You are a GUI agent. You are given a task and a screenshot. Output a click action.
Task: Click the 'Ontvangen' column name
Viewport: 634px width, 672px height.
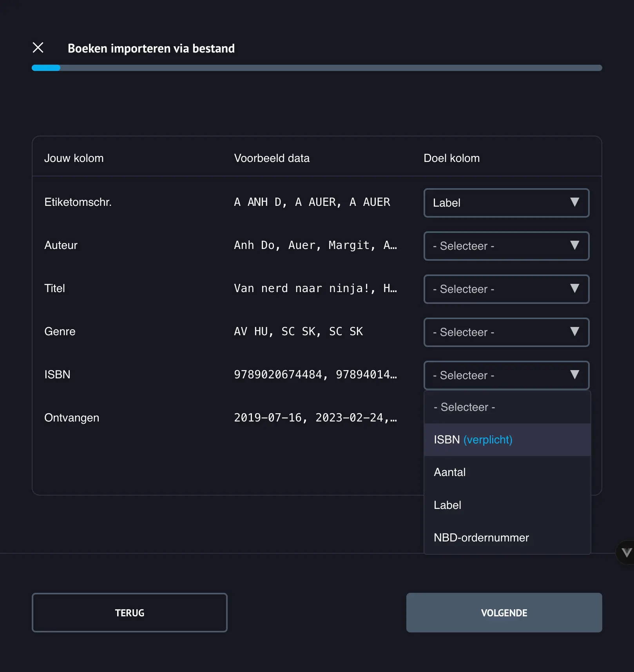pyautogui.click(x=72, y=418)
